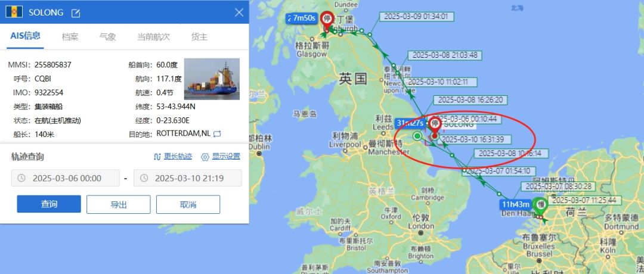Open the 当前航次 current voyage tab

coord(153,37)
